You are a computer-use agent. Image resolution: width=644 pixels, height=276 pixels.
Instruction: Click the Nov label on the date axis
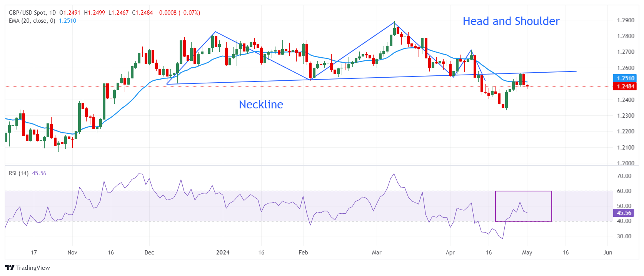tap(72, 253)
